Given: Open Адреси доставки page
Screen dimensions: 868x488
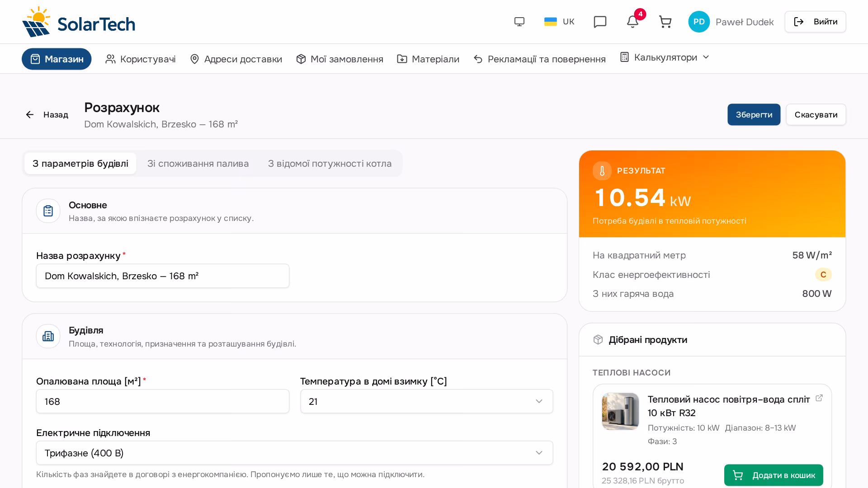Looking at the screenshot, I should tap(236, 59).
